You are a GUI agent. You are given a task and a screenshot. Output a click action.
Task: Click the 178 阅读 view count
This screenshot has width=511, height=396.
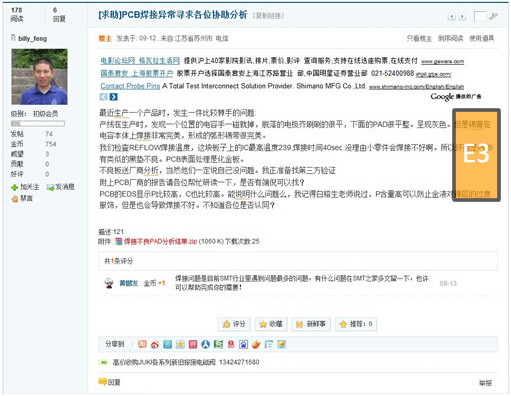(17, 14)
